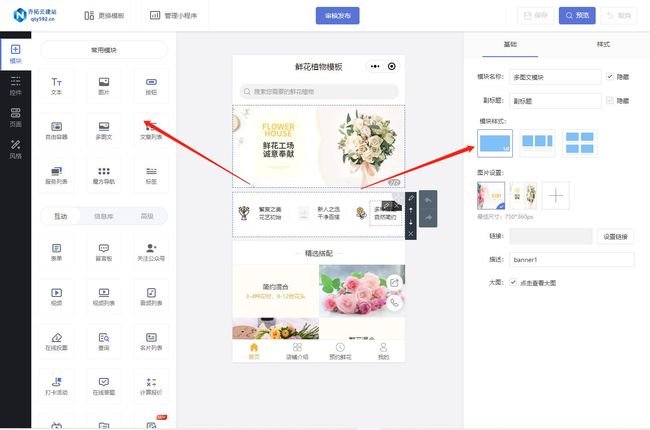The height and width of the screenshot is (430, 650).
Task: Open the 页面 (pages) sidebar panel
Action: 15,117
